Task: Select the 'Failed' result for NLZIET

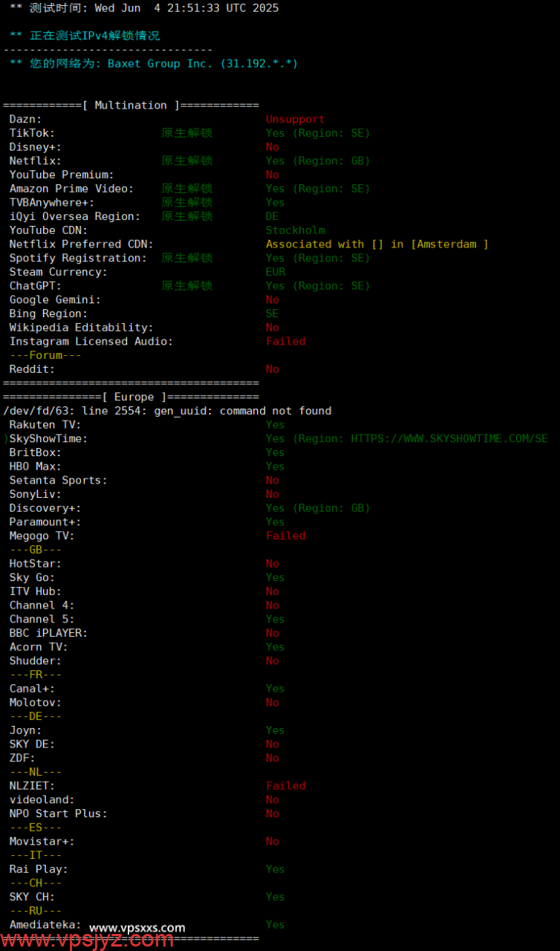Action: click(x=286, y=785)
